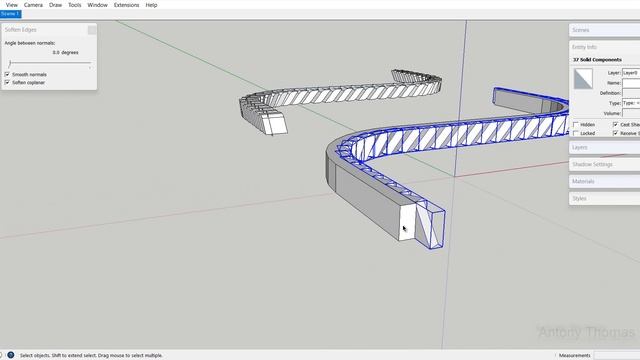Open the Draw menu

tap(55, 5)
